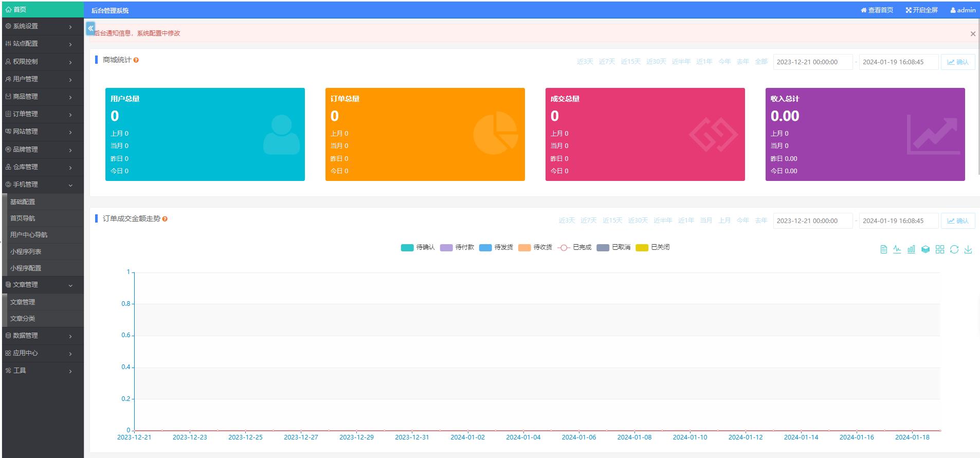Click the help icon next to 商城统计
This screenshot has width=980, height=458.
tap(136, 60)
